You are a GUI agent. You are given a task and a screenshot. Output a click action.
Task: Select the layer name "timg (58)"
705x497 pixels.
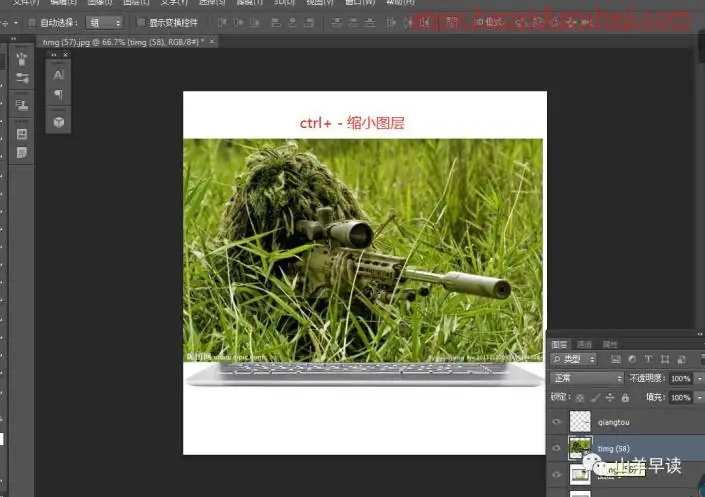pos(614,448)
